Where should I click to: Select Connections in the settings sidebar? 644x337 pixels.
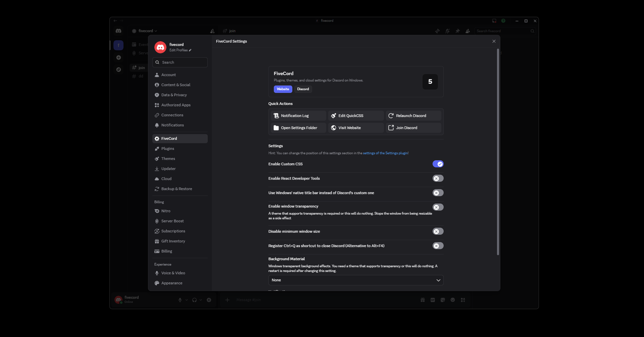click(x=180, y=115)
